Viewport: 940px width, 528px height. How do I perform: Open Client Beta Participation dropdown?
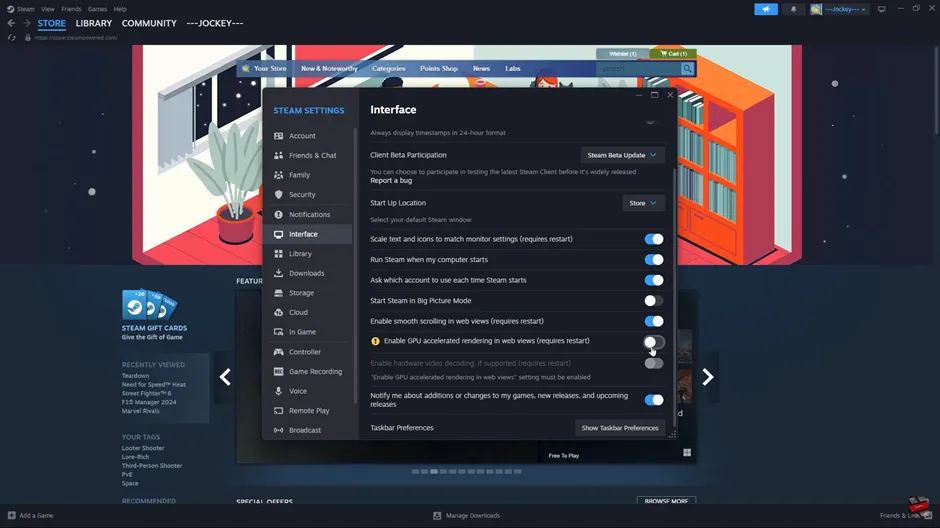point(622,155)
